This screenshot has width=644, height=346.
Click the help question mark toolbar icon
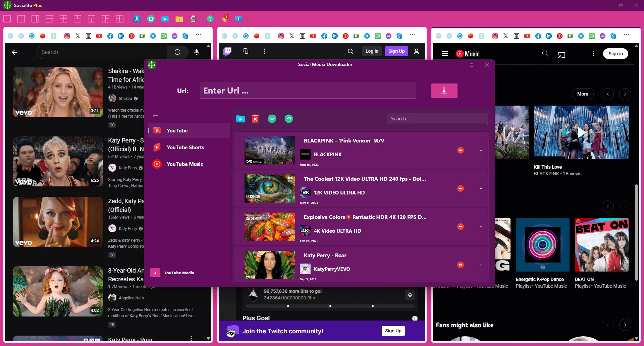tap(210, 19)
